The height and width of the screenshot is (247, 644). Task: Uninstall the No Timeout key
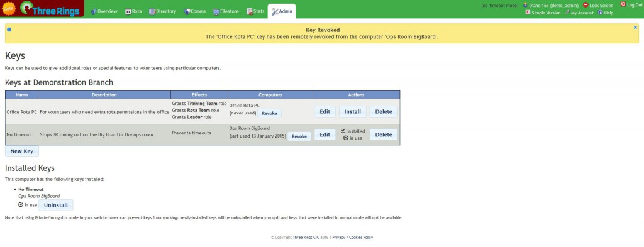pos(56,205)
